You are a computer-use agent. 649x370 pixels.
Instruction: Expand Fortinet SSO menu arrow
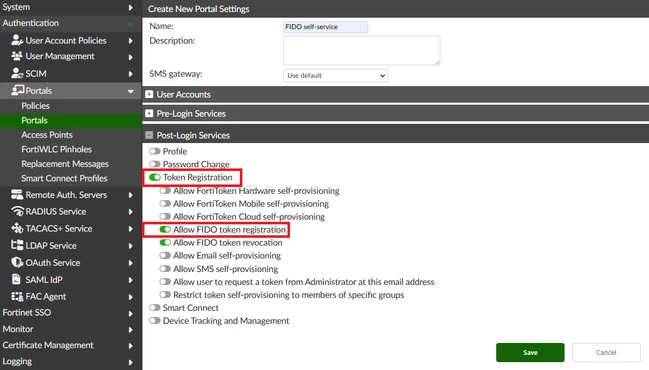(130, 313)
